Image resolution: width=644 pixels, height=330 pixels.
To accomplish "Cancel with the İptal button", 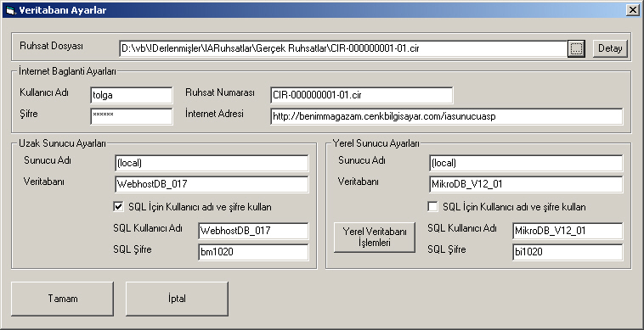I will pos(177,299).
